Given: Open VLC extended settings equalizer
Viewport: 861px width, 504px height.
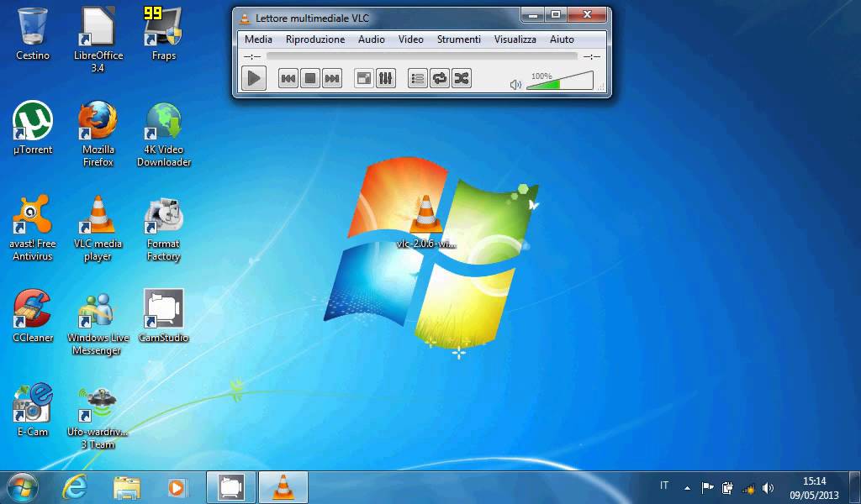Looking at the screenshot, I should 385,78.
